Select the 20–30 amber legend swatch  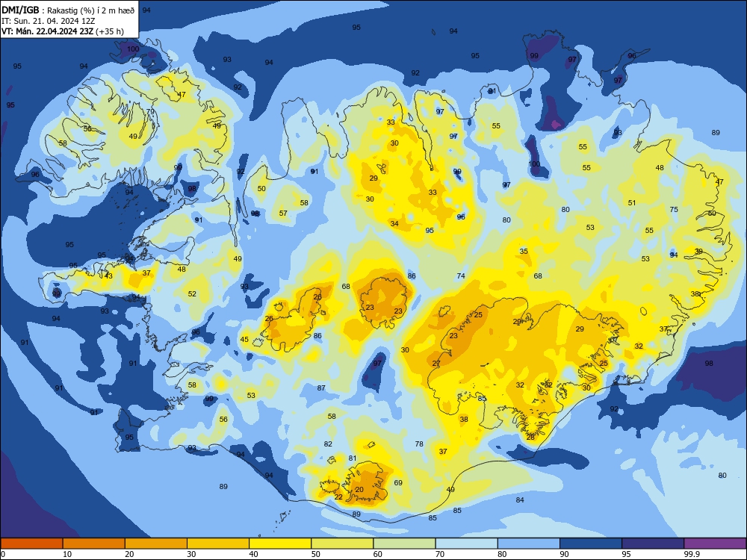click(156, 544)
